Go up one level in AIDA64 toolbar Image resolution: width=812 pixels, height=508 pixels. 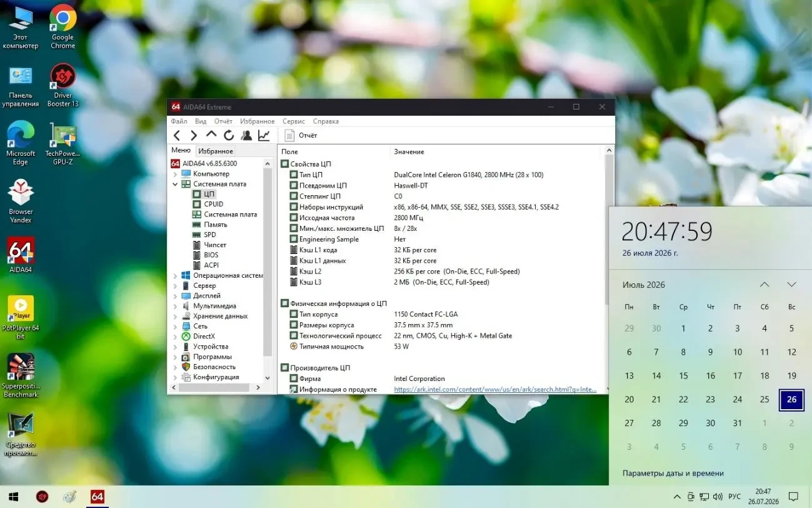pyautogui.click(x=211, y=135)
